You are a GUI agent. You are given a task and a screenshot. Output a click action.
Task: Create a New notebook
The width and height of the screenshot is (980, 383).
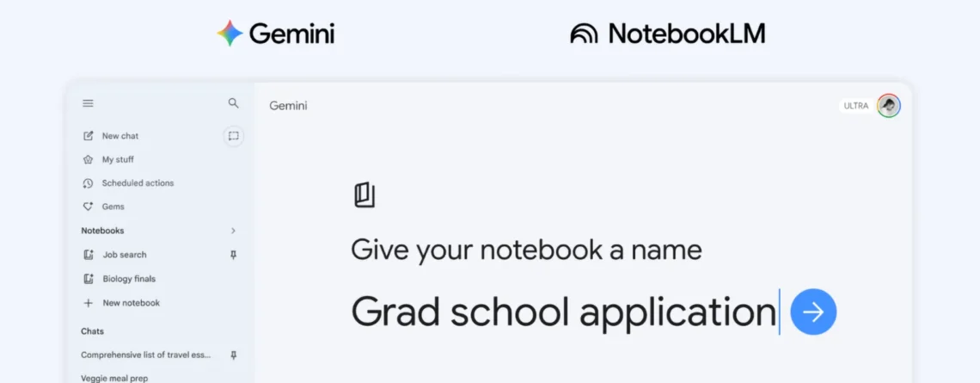131,303
